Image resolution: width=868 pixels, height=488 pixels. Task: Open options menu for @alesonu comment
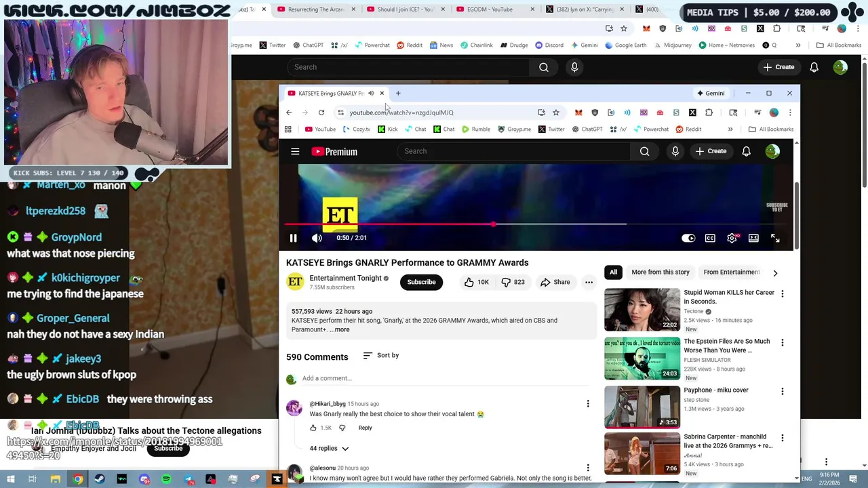click(x=588, y=468)
